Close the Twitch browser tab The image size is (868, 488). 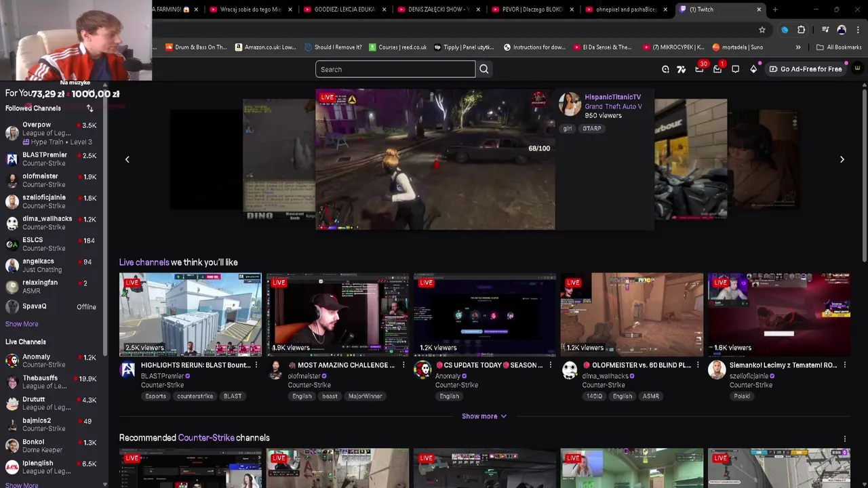click(759, 9)
